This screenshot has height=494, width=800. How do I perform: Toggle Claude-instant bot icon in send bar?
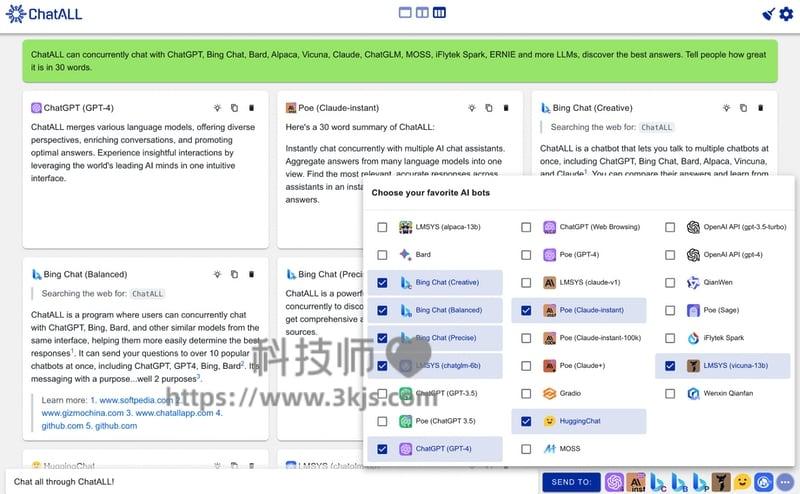(636, 482)
